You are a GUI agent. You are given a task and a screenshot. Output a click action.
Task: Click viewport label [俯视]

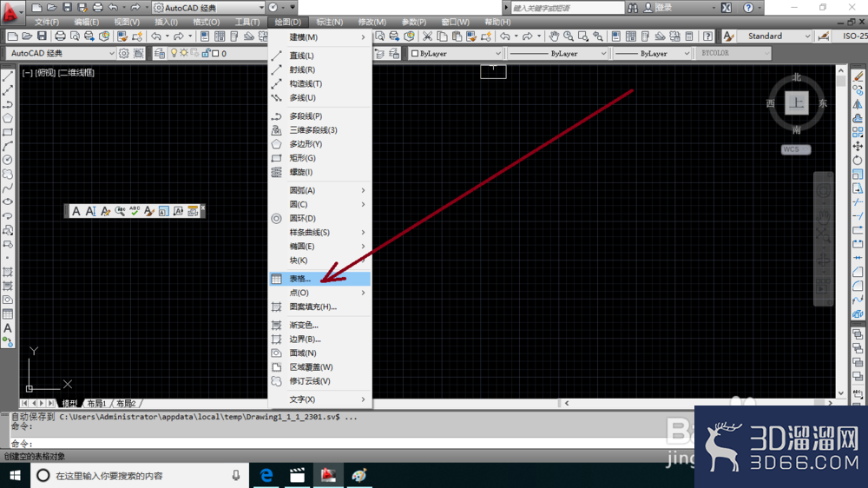click(x=45, y=73)
